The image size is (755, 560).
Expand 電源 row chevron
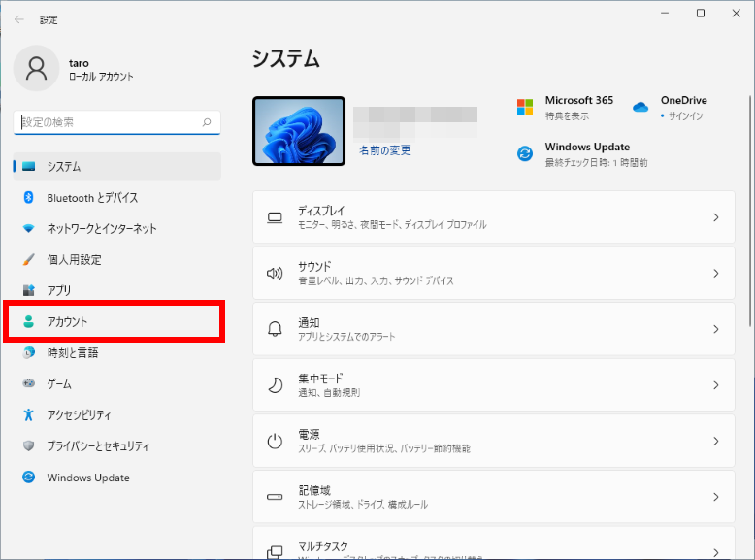[x=716, y=441]
